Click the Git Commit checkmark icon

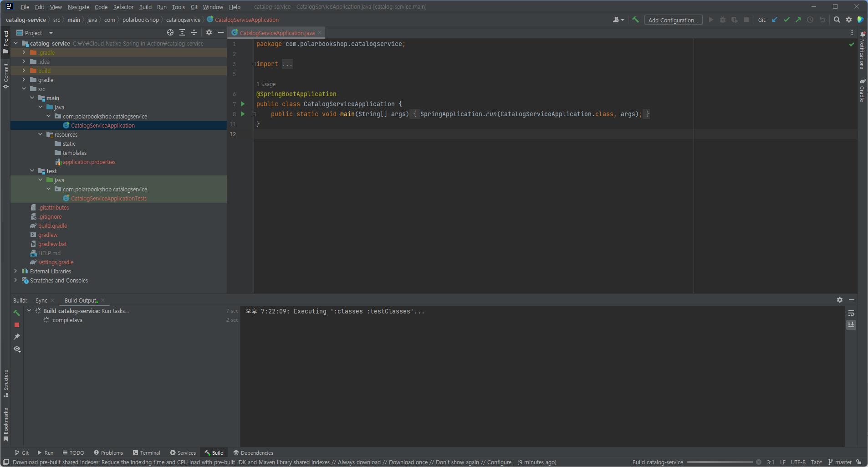(786, 20)
